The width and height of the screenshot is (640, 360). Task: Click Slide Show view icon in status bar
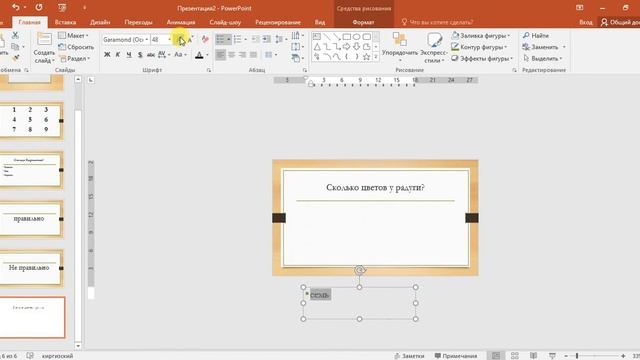point(552,356)
